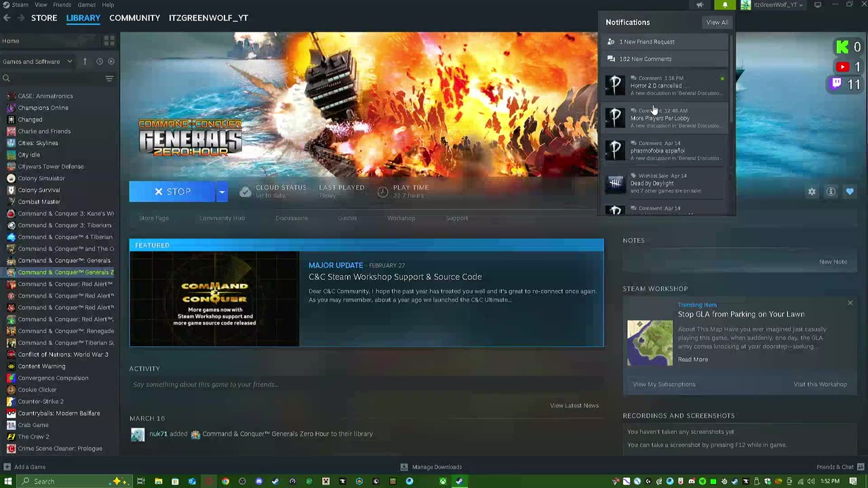Switch to the STORE tab
This screenshot has height=488, width=868.
click(44, 18)
